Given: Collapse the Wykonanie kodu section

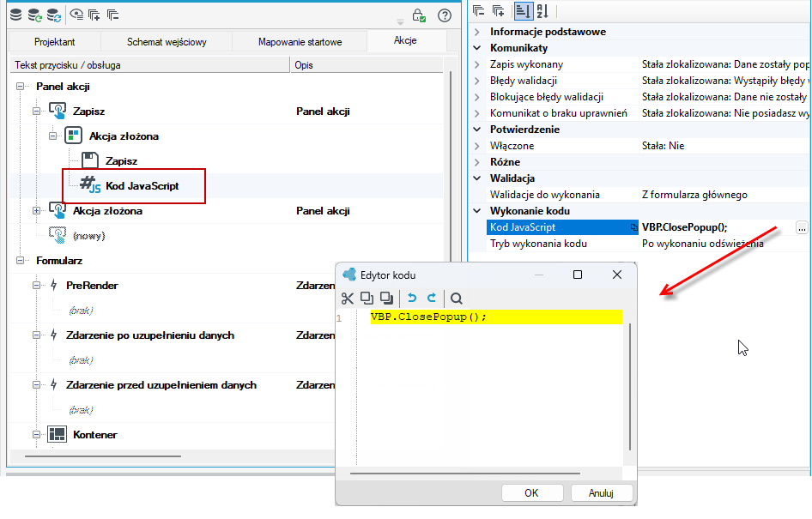Looking at the screenshot, I should click(x=477, y=210).
